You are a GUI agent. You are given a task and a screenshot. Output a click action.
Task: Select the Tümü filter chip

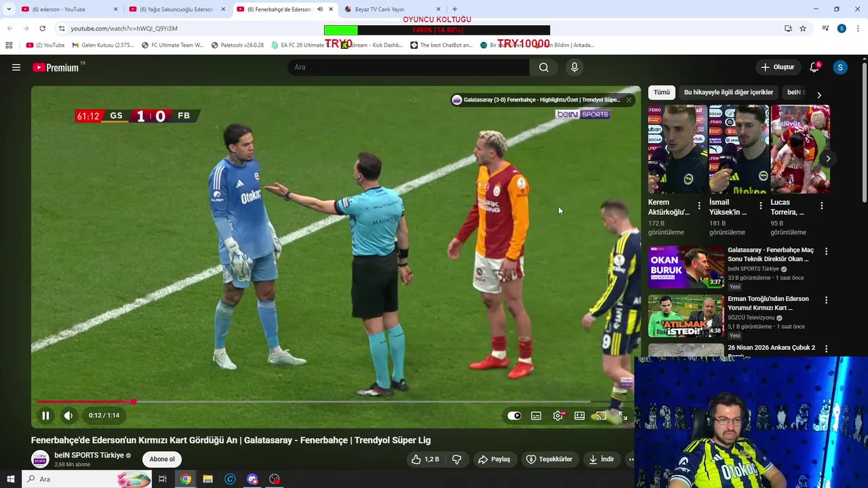662,92
